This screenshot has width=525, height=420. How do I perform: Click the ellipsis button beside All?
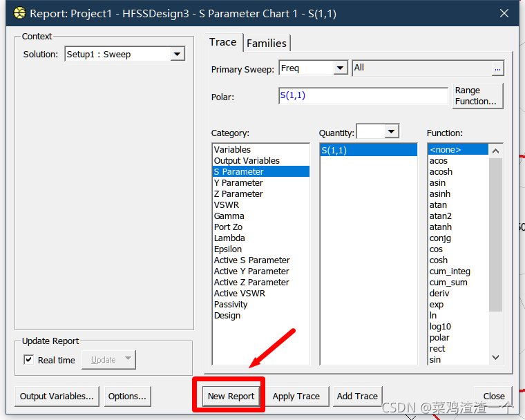coord(497,68)
